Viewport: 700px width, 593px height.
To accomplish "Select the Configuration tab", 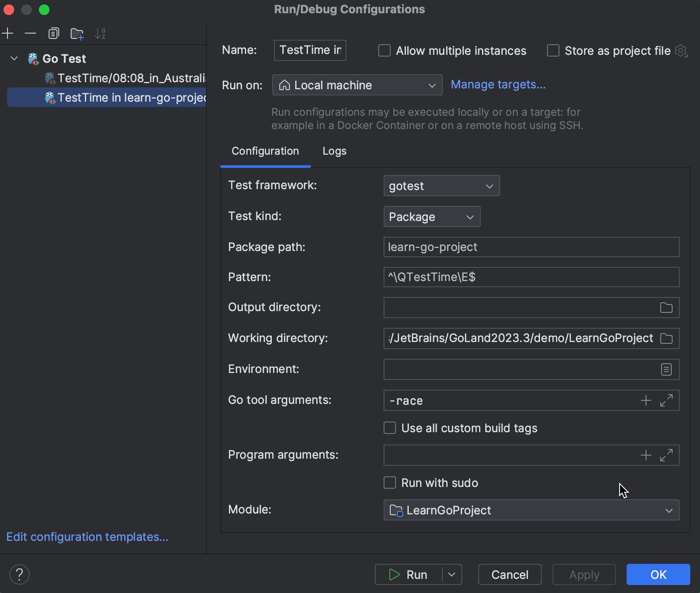I will [265, 151].
